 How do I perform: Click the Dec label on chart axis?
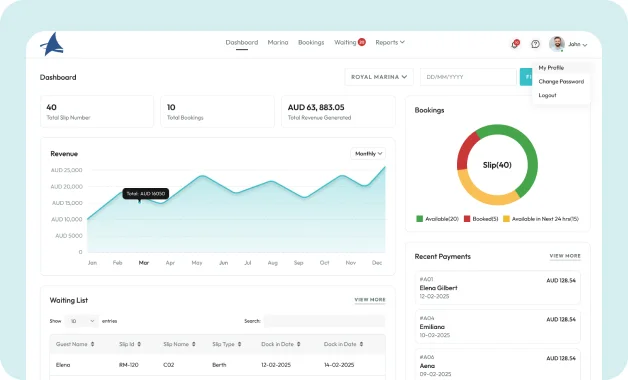[x=377, y=263]
